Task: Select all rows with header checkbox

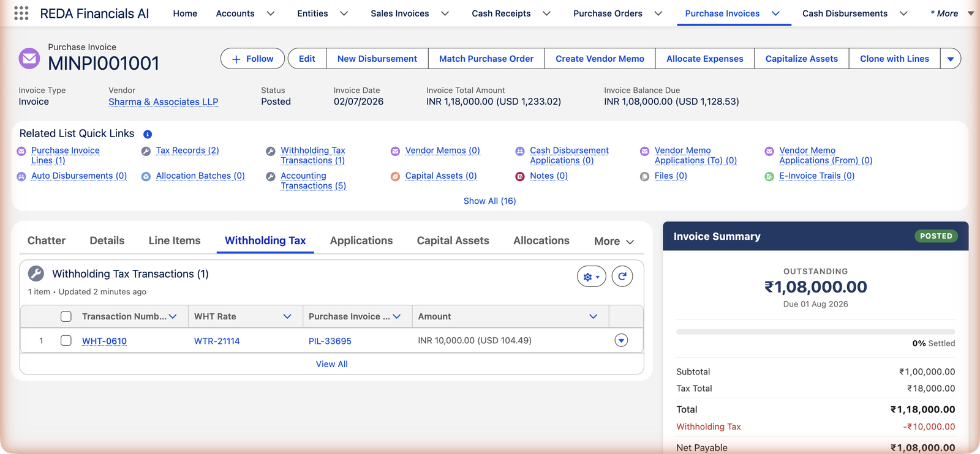Action: tap(66, 316)
